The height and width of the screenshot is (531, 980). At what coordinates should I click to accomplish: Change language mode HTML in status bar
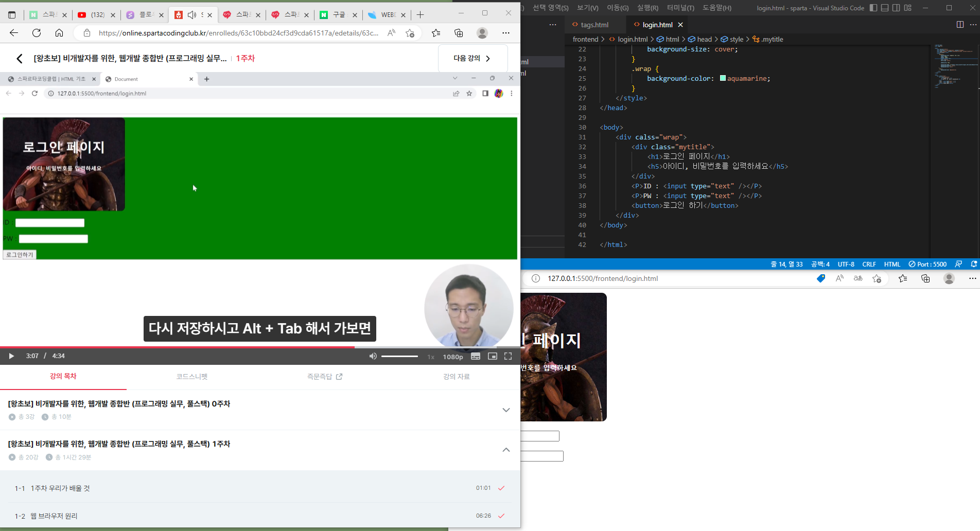click(x=892, y=264)
